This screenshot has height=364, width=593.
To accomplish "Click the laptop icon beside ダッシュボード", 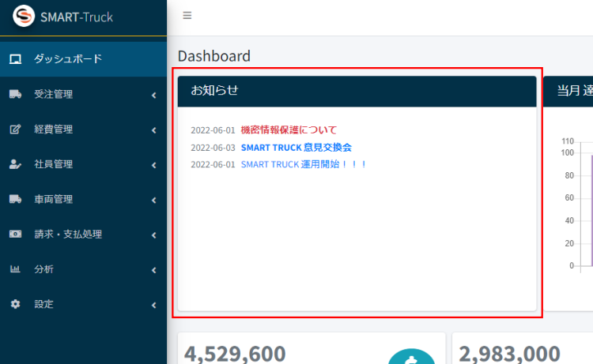I will tap(15, 59).
